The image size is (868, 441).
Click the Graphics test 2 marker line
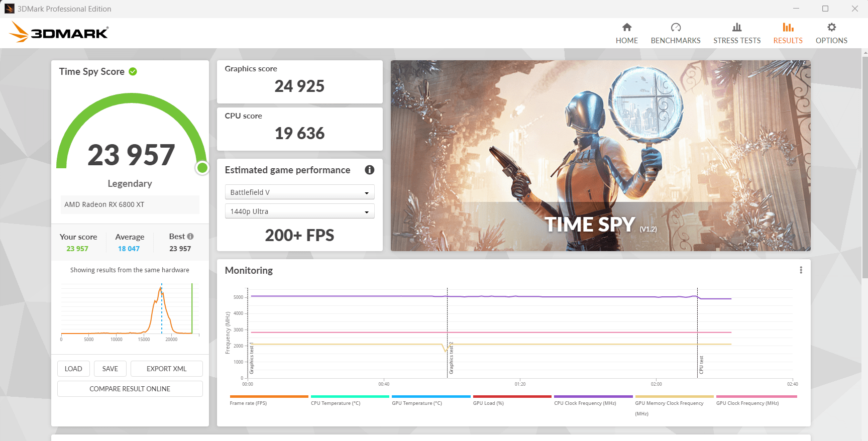(x=447, y=333)
